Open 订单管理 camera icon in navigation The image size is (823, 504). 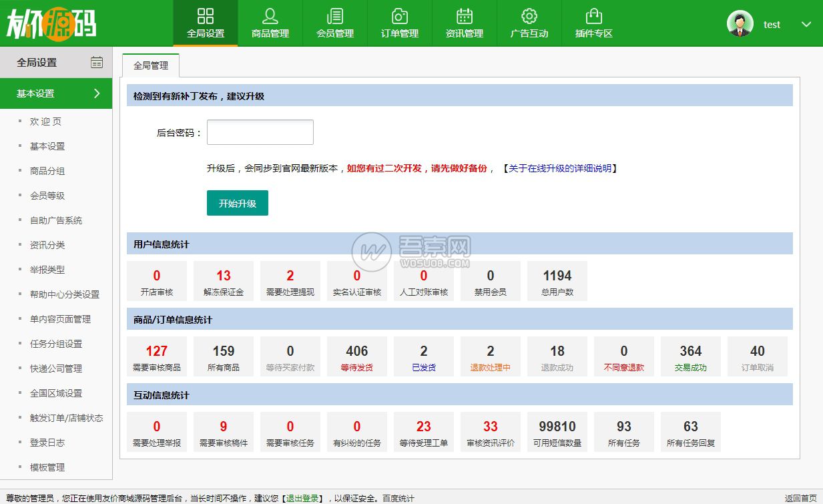399,17
